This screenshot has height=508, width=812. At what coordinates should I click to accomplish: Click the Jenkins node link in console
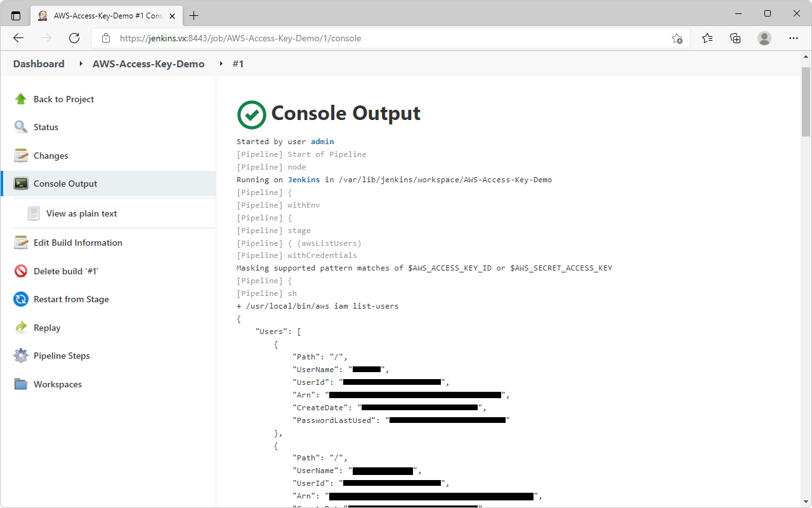(304, 180)
